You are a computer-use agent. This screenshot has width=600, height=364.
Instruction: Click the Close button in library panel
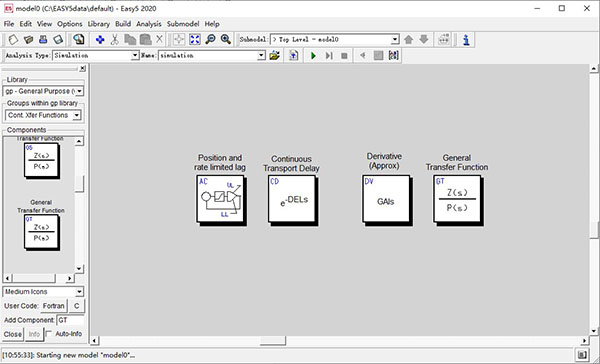coord(13,334)
